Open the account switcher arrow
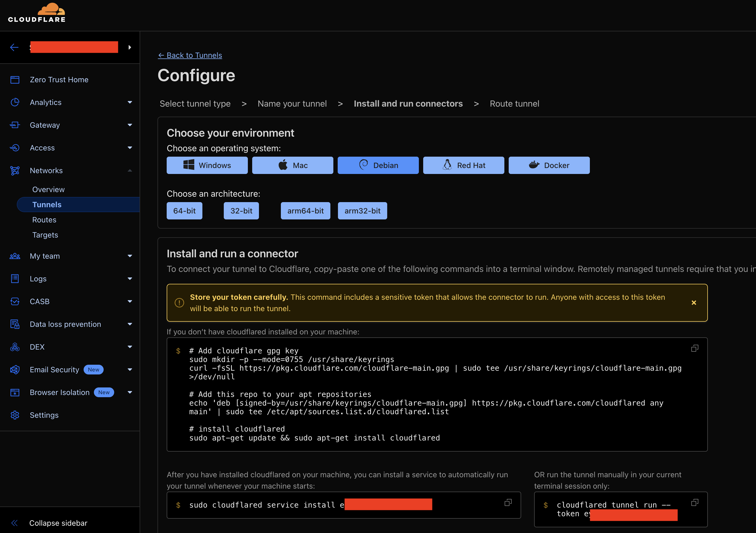This screenshot has height=533, width=756. click(x=130, y=47)
